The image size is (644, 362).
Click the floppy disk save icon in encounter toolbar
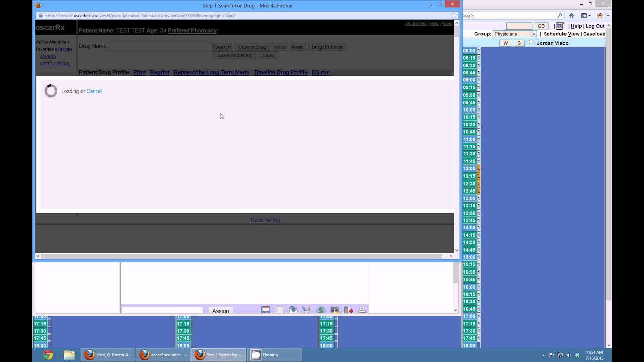point(266,310)
